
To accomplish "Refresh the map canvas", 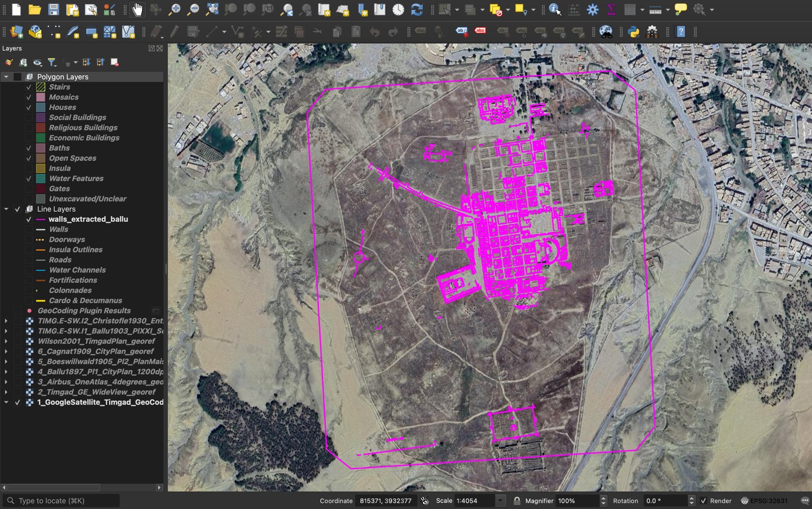I will tap(417, 9).
